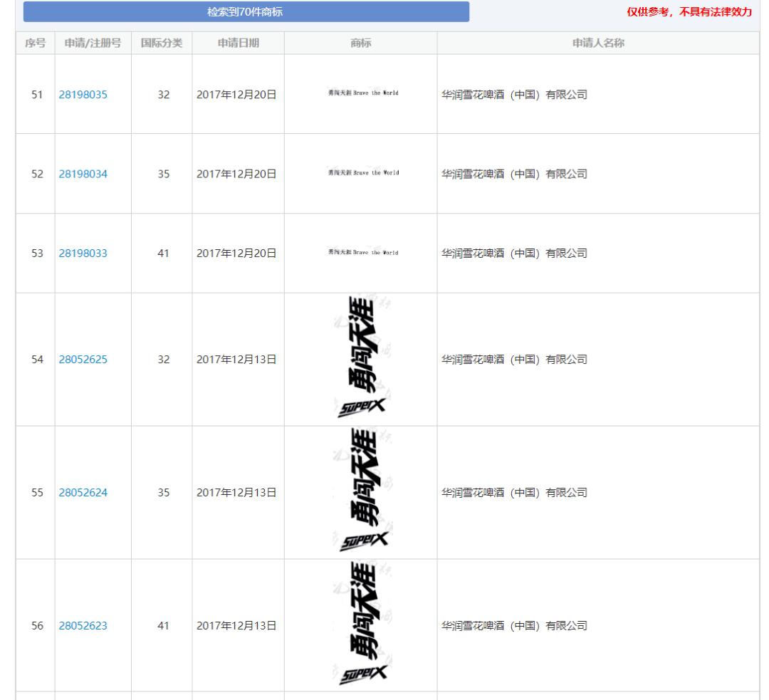Open registration number 28198034 link
Screen dimensions: 769x700
pyautogui.click(x=83, y=174)
